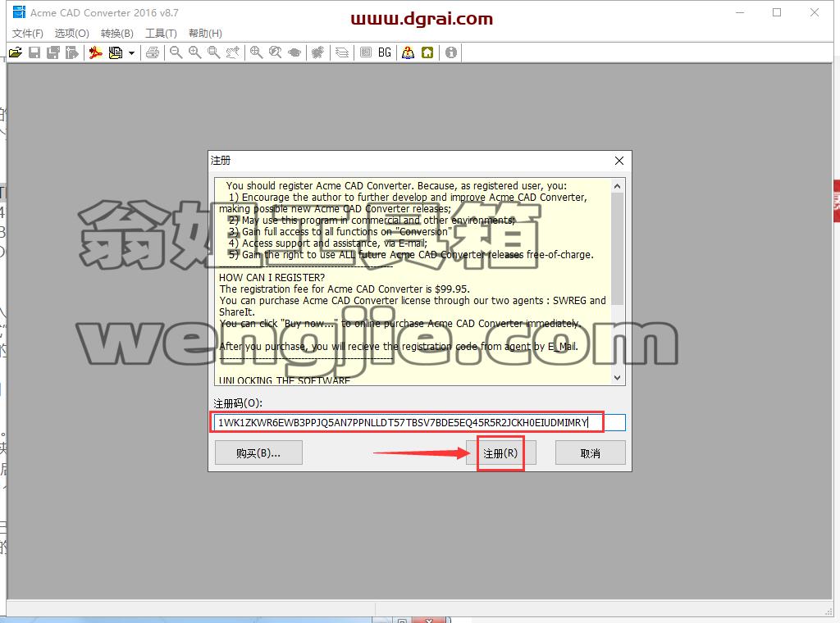Image resolution: width=840 pixels, height=623 pixels.
Task: Click the Open file folder icon
Action: coord(16,52)
